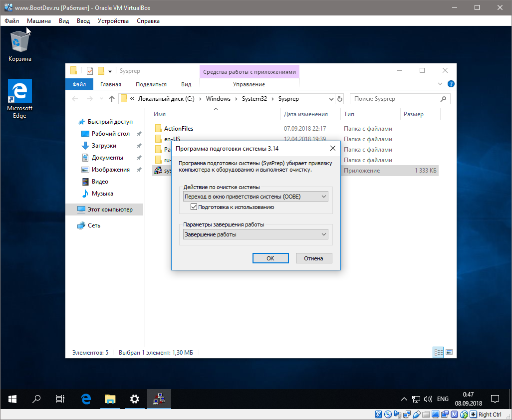The width and height of the screenshot is (512, 420).
Task: Switch to the Управление ribbon tab
Action: 249,84
